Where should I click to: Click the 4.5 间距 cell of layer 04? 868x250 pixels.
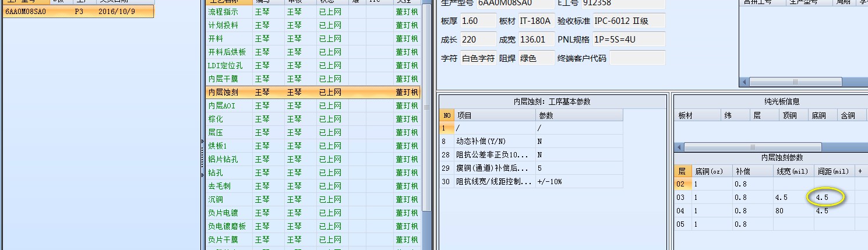point(834,211)
